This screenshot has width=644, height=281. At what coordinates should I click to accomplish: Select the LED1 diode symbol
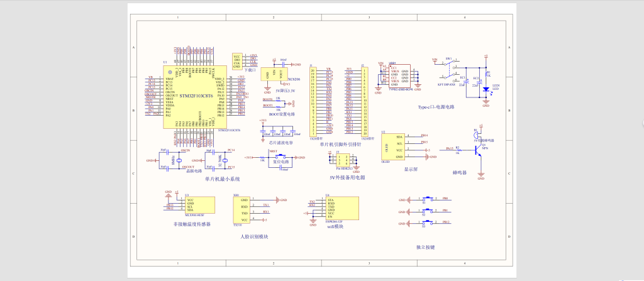pyautogui.click(x=486, y=89)
